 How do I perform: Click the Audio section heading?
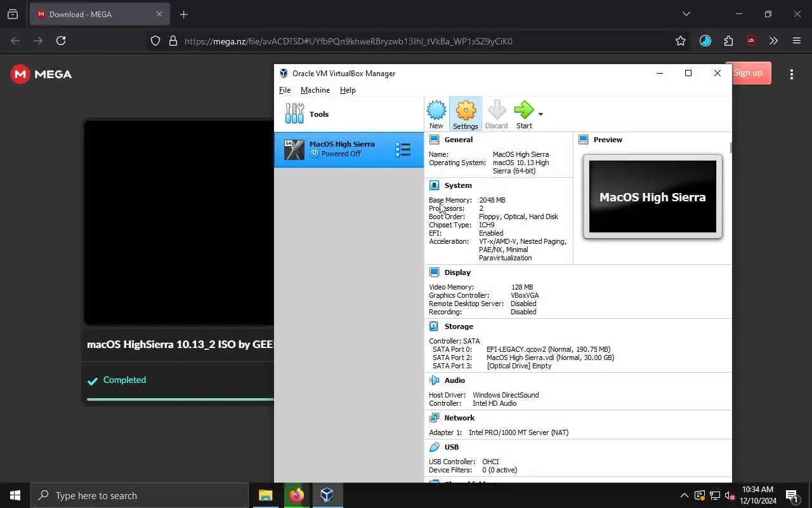pyautogui.click(x=455, y=380)
